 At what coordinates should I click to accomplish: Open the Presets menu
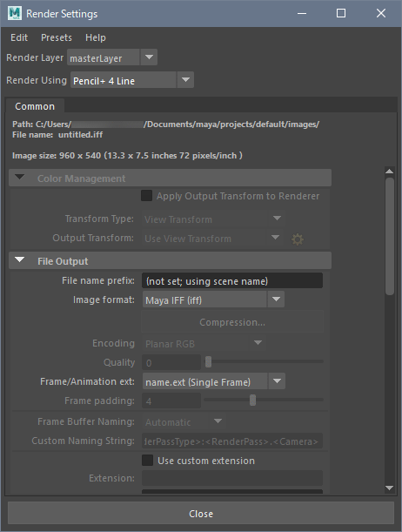[x=57, y=37]
